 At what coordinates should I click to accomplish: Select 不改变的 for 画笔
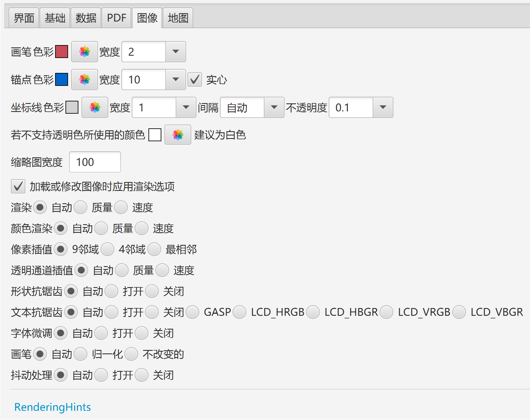[131, 354]
